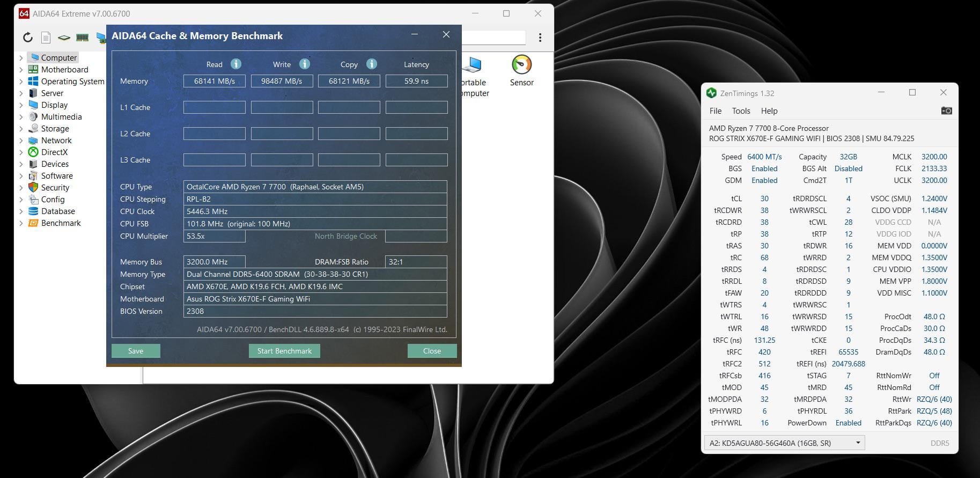Expand the Benchmark tree node arrow

tap(21, 223)
